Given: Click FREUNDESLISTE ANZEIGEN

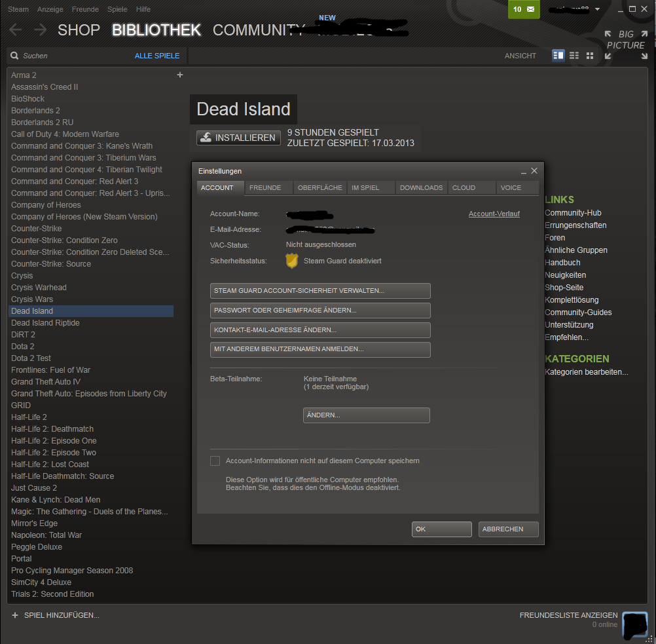Looking at the screenshot, I should coord(568,615).
